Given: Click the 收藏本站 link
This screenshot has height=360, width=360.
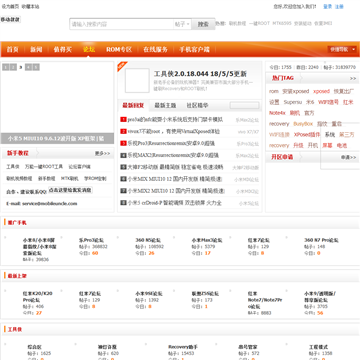Looking at the screenshot, I should pyautogui.click(x=30, y=6).
